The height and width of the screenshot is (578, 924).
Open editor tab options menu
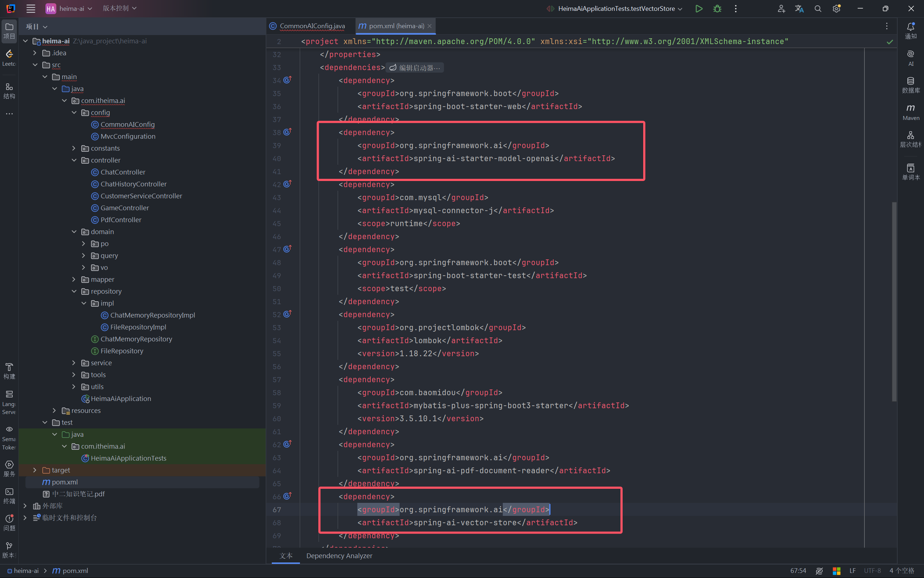coord(886,26)
